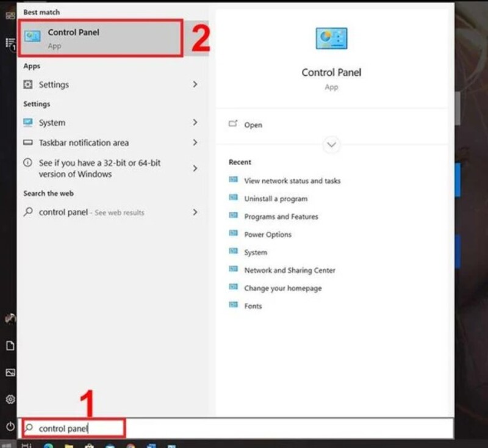Click the large Control Panel icon in preview

331,38
